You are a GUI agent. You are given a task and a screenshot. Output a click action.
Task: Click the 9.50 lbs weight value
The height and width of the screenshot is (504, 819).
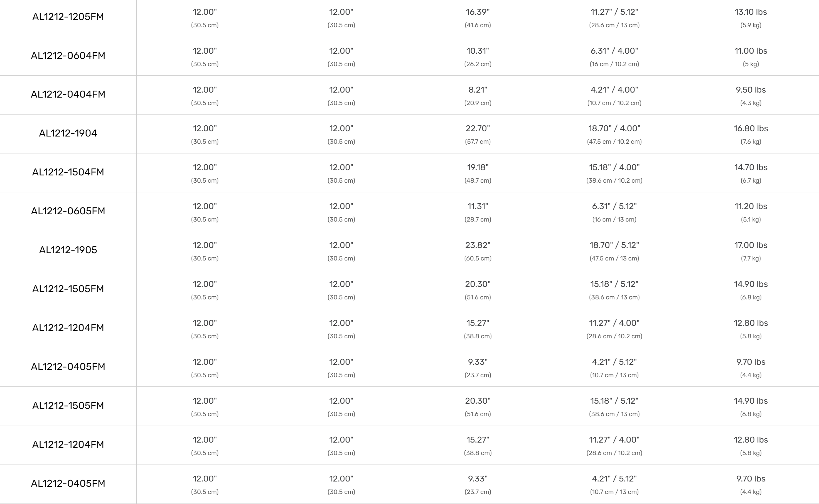pos(751,90)
